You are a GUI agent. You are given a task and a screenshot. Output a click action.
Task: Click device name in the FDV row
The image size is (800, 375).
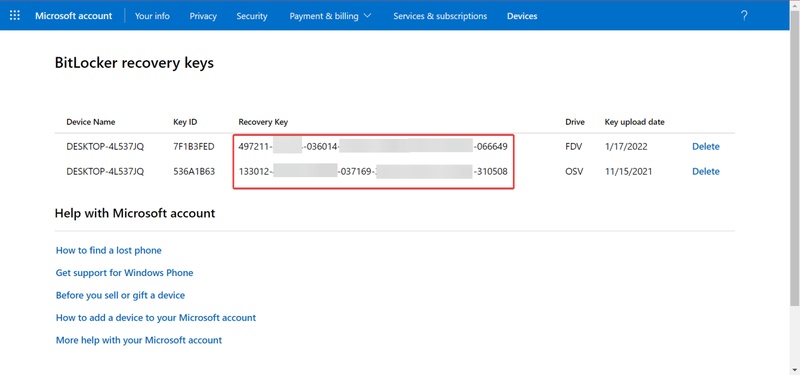pos(105,147)
